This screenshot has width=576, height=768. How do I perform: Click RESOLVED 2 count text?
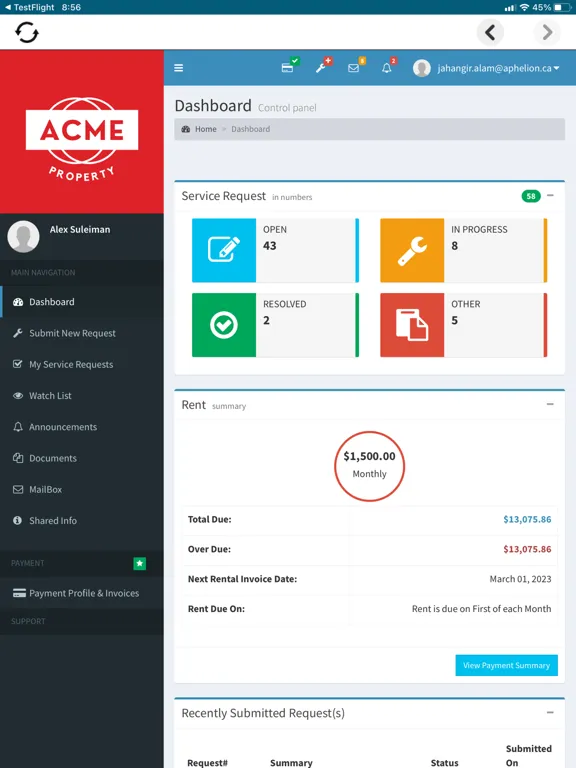click(285, 312)
